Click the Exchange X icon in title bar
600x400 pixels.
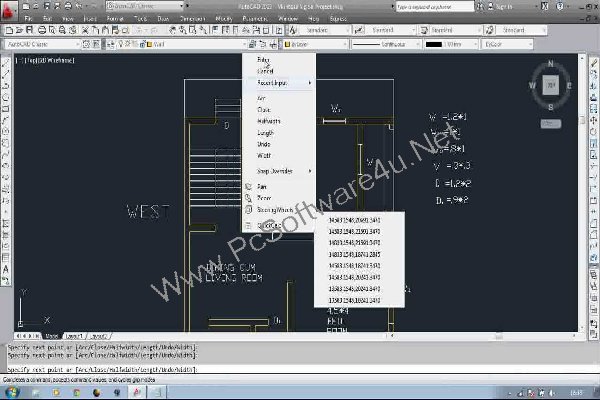point(545,6)
